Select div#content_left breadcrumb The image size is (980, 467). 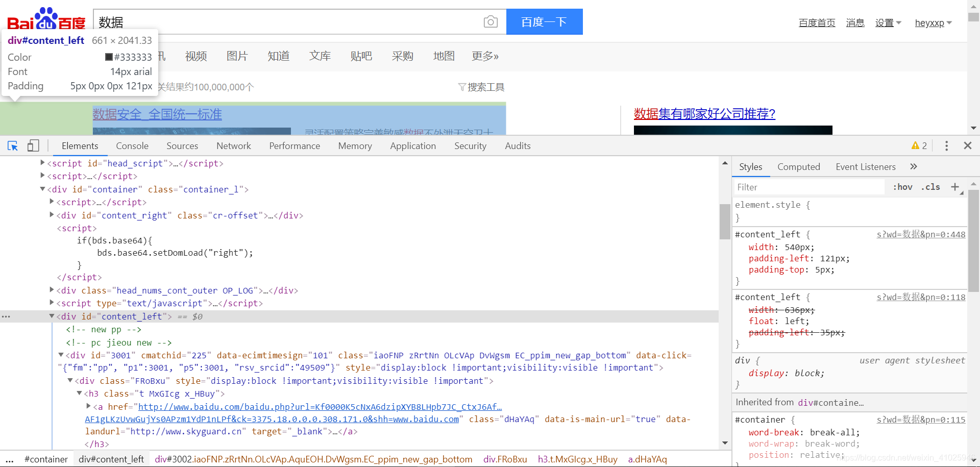point(111,459)
